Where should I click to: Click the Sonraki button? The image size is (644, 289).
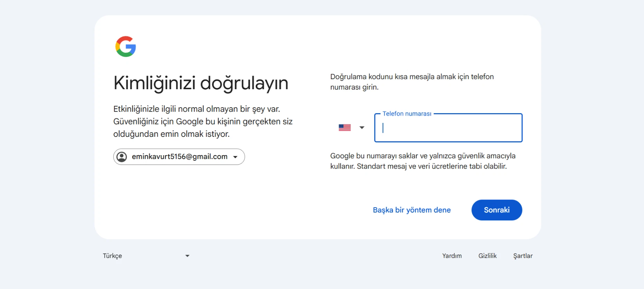tap(497, 210)
